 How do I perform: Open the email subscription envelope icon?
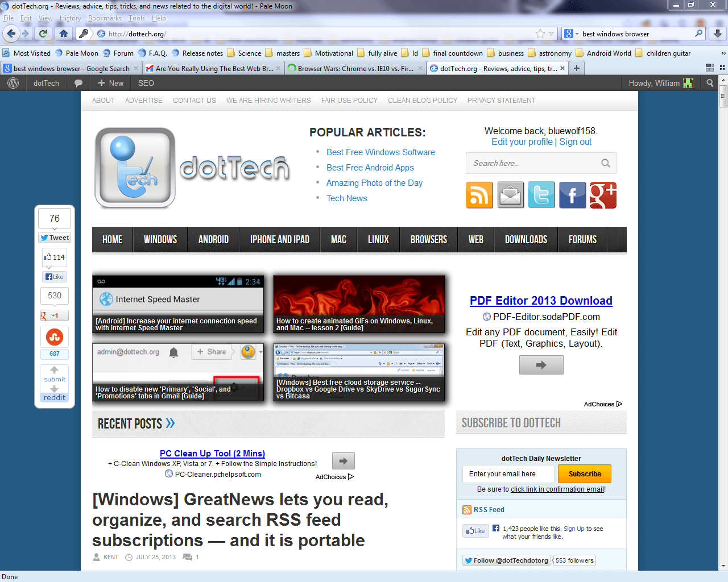point(510,196)
